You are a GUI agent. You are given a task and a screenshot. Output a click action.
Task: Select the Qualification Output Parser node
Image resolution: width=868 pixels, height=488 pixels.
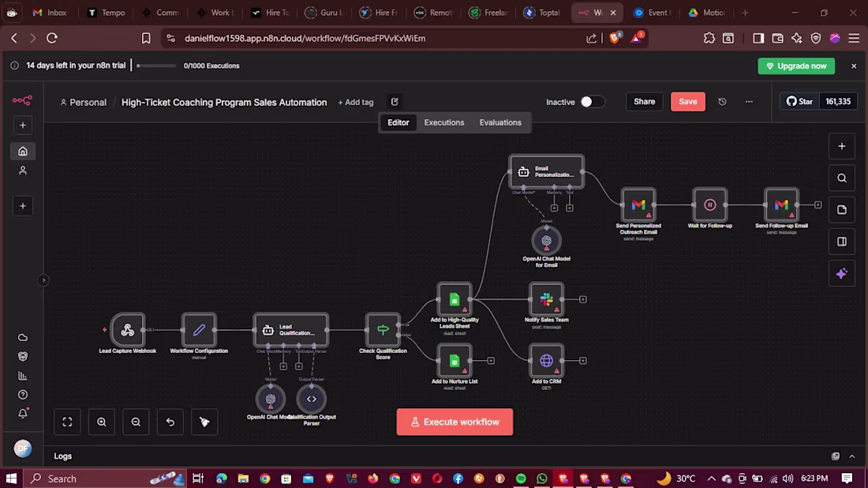[x=312, y=399]
